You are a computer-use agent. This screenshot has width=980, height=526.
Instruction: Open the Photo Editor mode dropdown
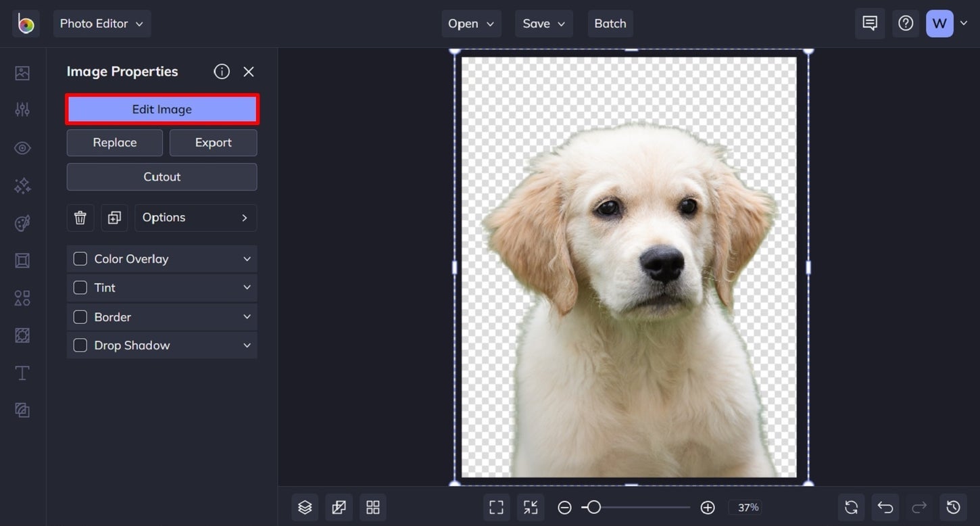102,23
